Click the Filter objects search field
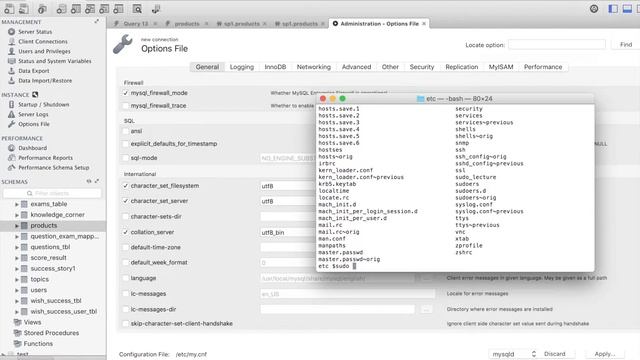 52,193
